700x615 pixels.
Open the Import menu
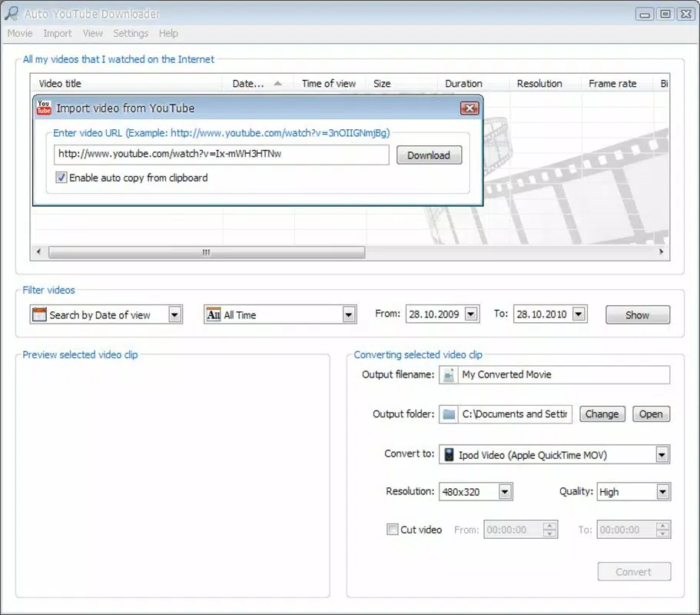(x=57, y=34)
